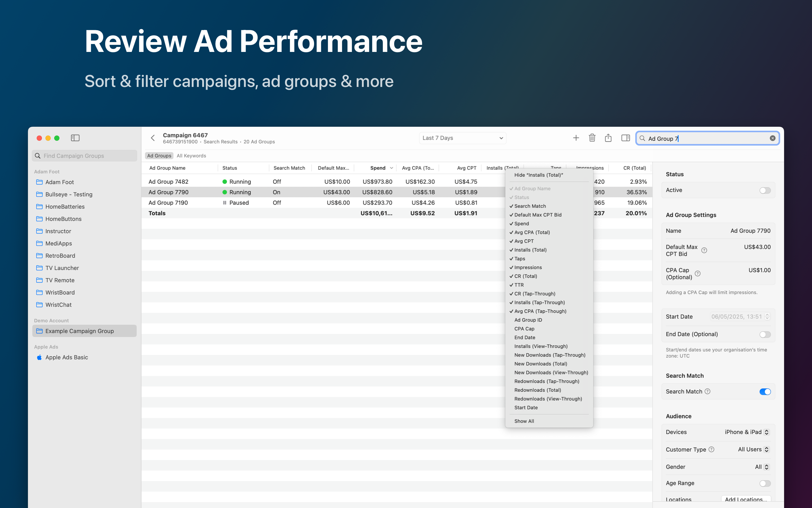Open Gender All popup
The width and height of the screenshot is (812, 508).
pos(762,467)
